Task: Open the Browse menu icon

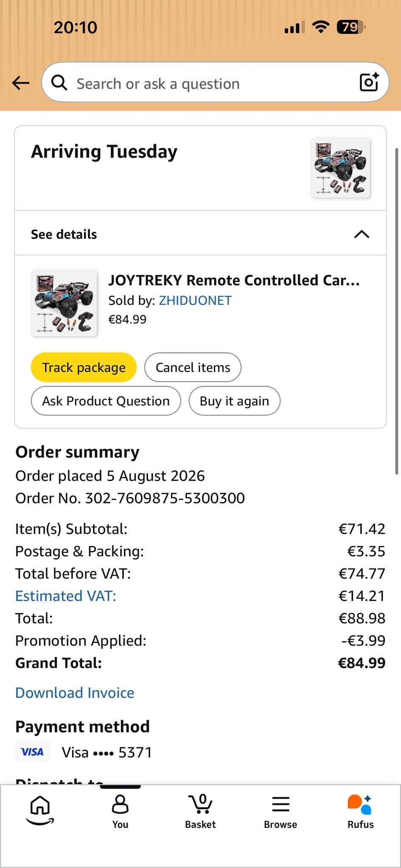Action: [x=280, y=812]
